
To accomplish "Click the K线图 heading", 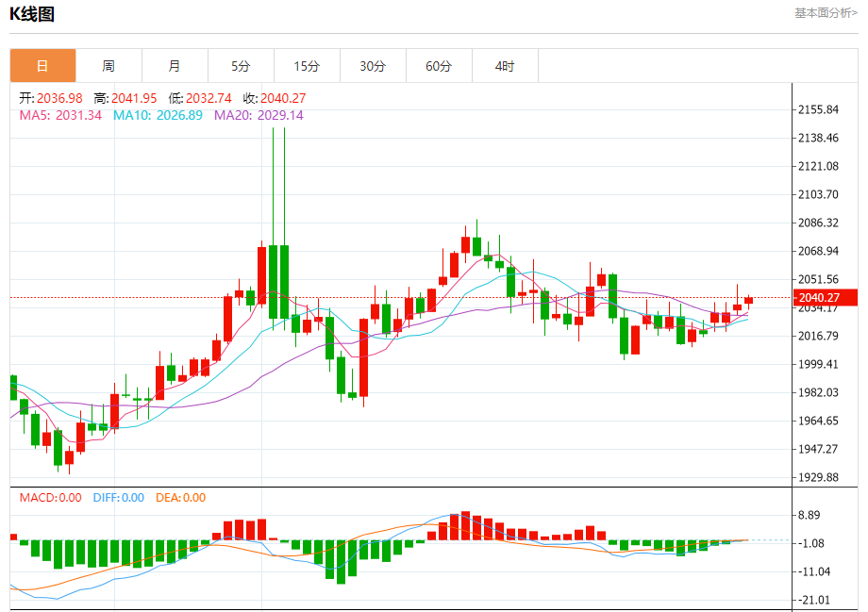I will pyautogui.click(x=32, y=14).
